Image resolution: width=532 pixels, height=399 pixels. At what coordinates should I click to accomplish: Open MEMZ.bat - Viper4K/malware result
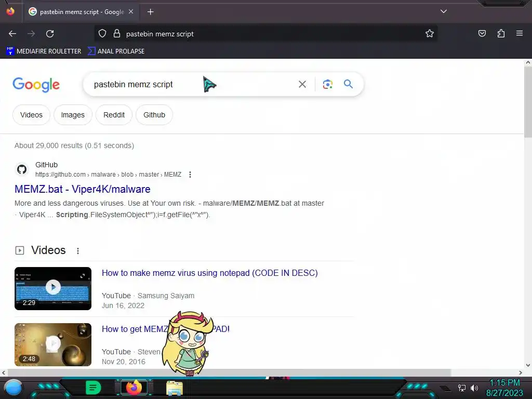click(x=83, y=189)
